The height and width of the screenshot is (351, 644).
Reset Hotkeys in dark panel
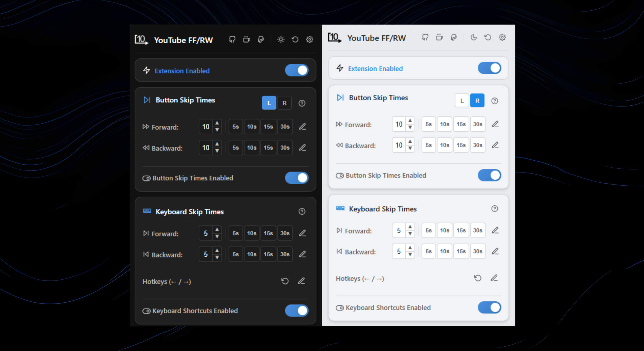pos(285,281)
